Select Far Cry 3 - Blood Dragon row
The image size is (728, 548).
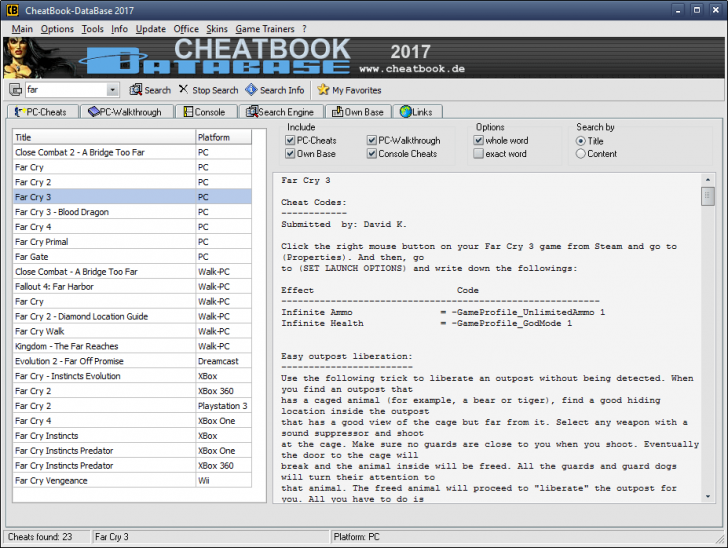(x=132, y=212)
